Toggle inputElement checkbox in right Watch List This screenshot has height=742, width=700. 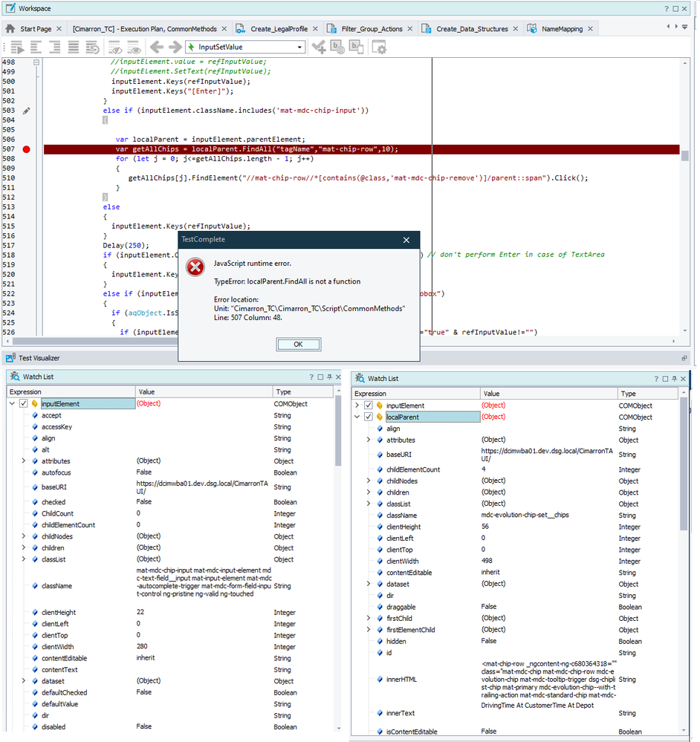[369, 406]
